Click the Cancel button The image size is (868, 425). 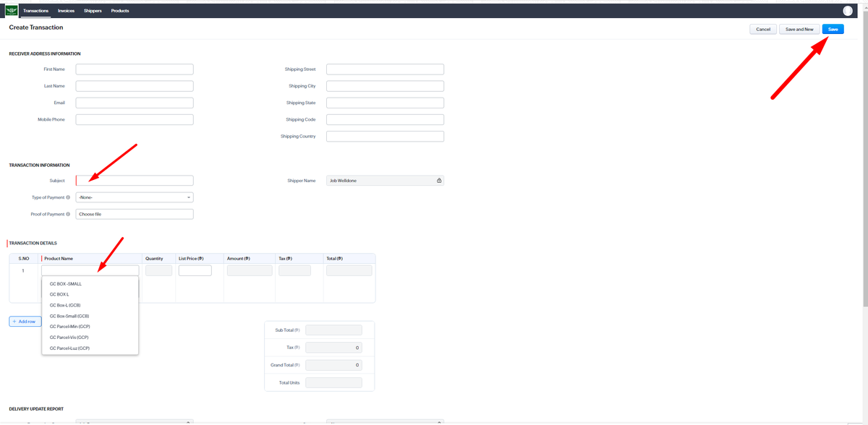(763, 29)
